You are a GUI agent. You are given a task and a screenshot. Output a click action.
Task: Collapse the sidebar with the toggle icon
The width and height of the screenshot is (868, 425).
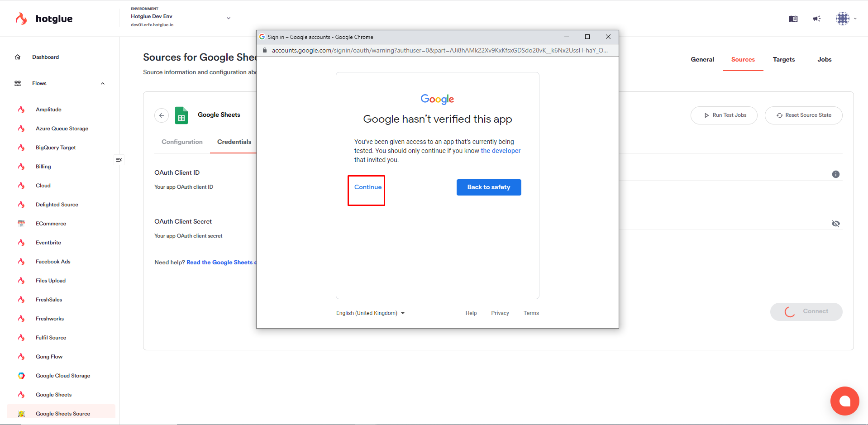tap(119, 160)
